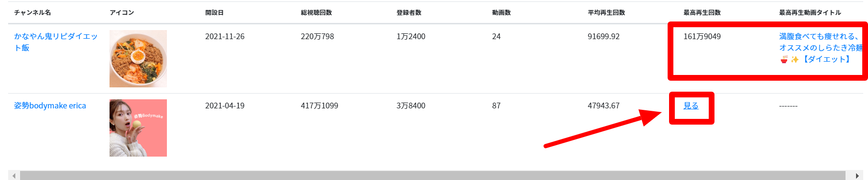Screen dimensions: 868x180
Task: Click the right scroll arrow on horizontal scrollbar
Action: point(857,176)
